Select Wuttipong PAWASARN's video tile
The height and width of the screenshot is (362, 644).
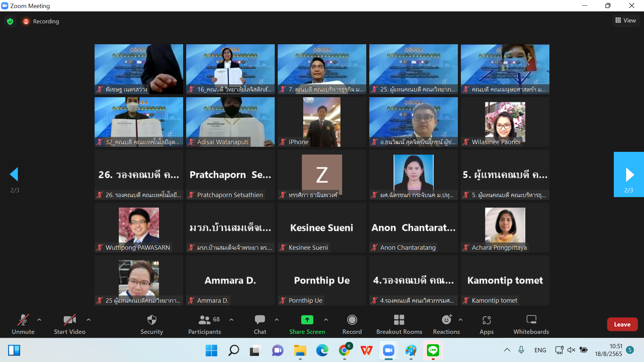139,227
